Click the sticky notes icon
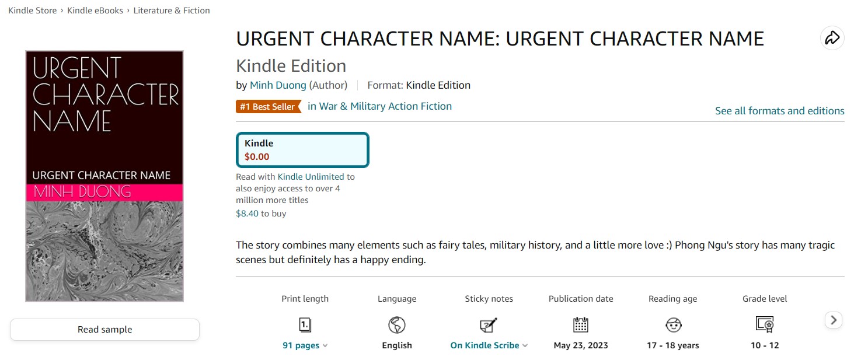Screen dimensions: 868x360 pos(489,325)
